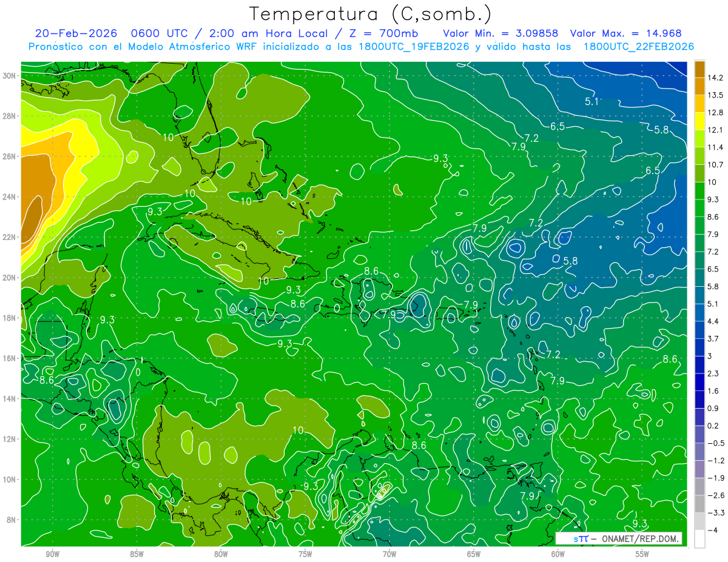
Task: Click the color bar label "14.2"
Action: [715, 77]
